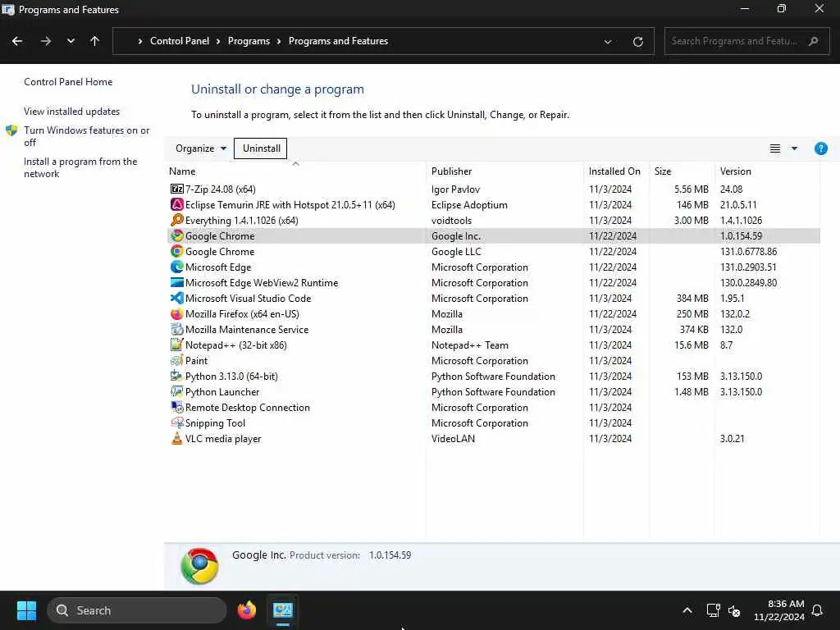This screenshot has height=630, width=840.
Task: Select Notepad++ (32-bit x86) row name
Action: [x=235, y=345]
